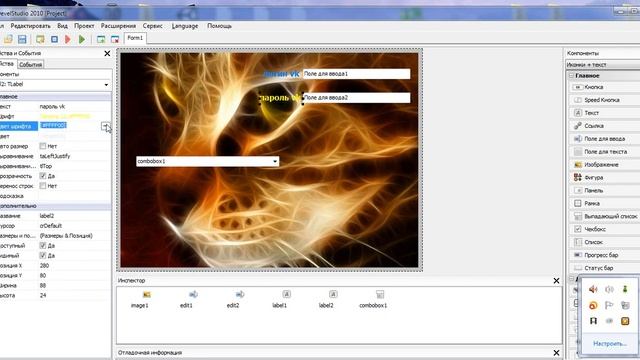Open the Language menu

185,26
